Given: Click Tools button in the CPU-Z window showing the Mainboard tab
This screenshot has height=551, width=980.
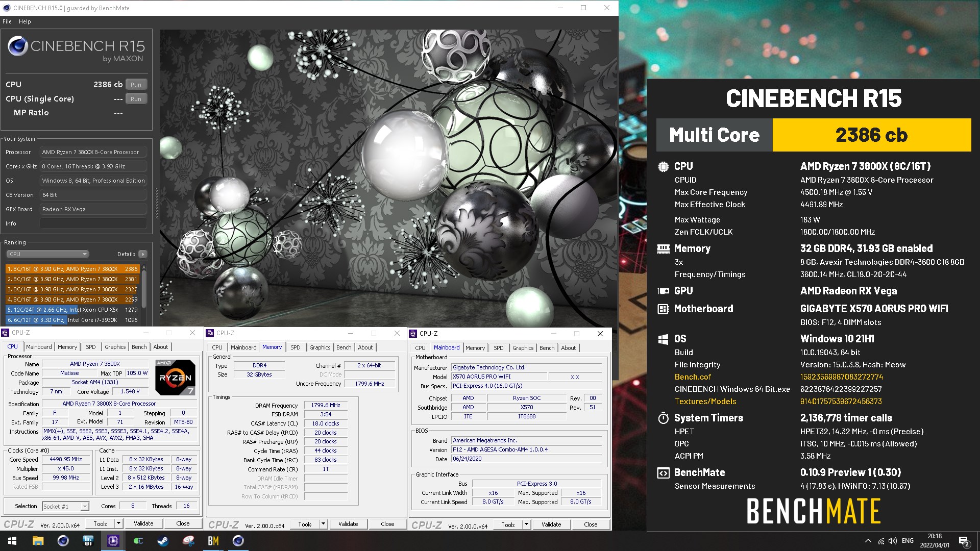Looking at the screenshot, I should pyautogui.click(x=508, y=524).
